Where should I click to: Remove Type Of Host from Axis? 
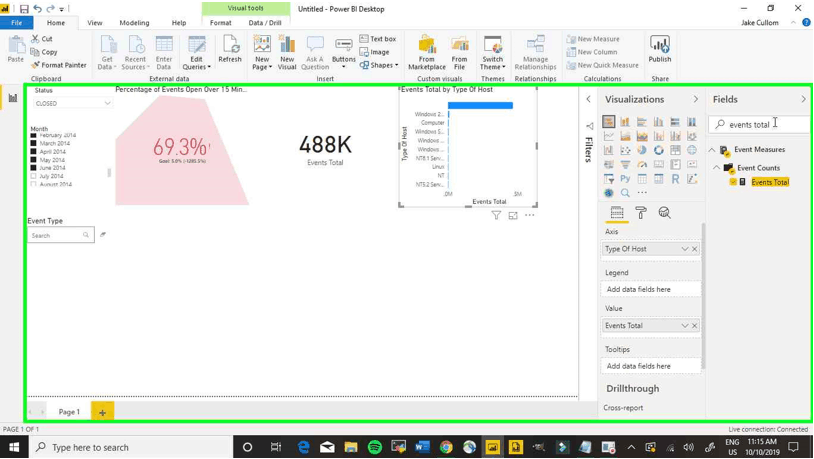point(695,249)
